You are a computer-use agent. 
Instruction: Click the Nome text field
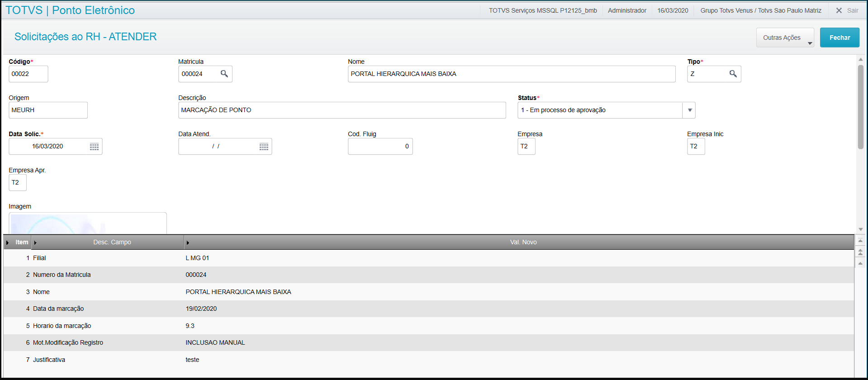click(x=511, y=74)
